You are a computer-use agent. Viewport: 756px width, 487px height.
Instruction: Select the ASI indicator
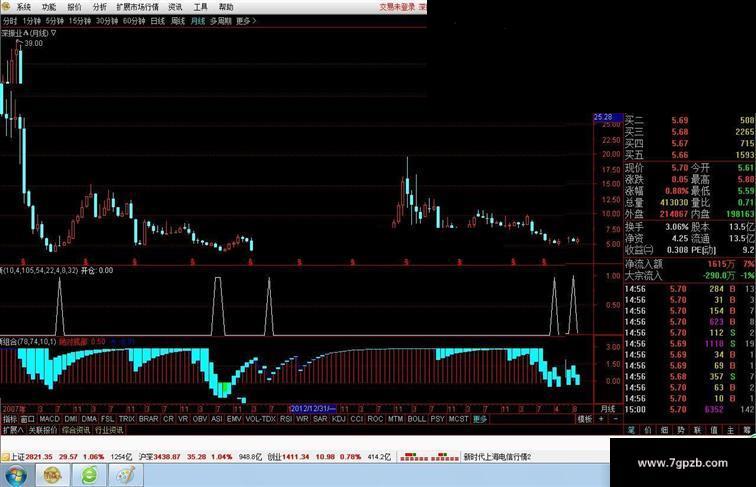click(217, 419)
